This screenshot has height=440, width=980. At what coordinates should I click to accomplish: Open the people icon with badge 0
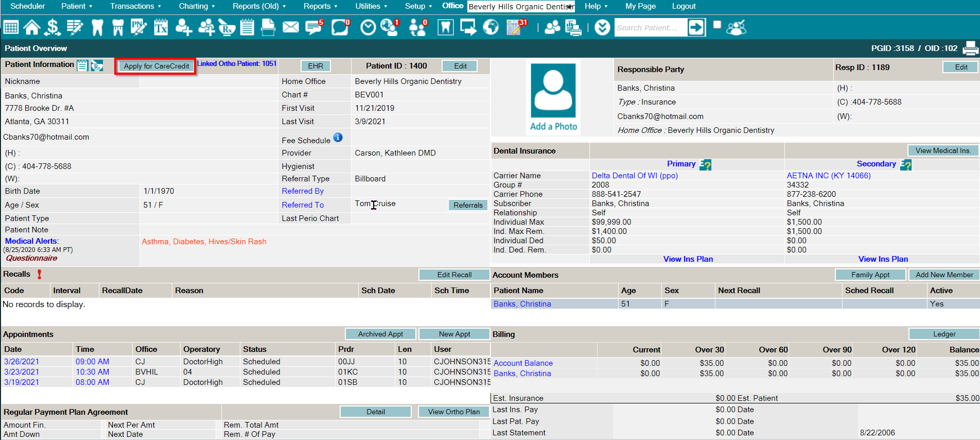[x=417, y=27]
